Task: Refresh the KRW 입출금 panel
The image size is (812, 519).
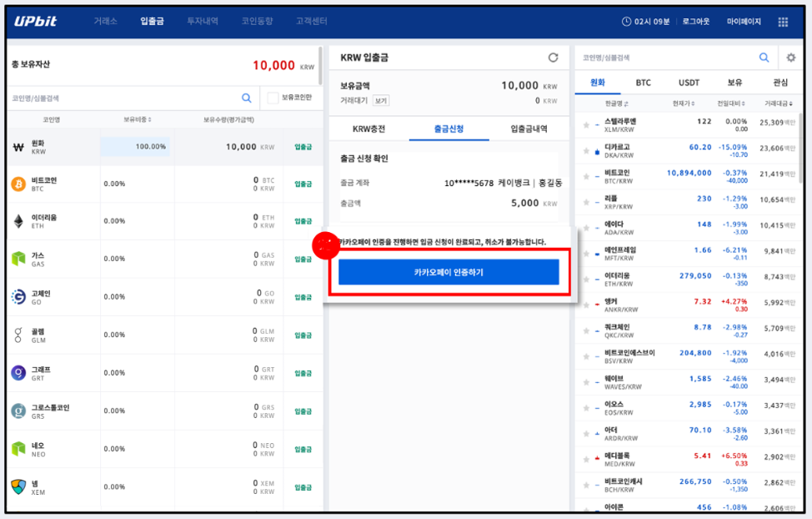Action: click(x=553, y=58)
